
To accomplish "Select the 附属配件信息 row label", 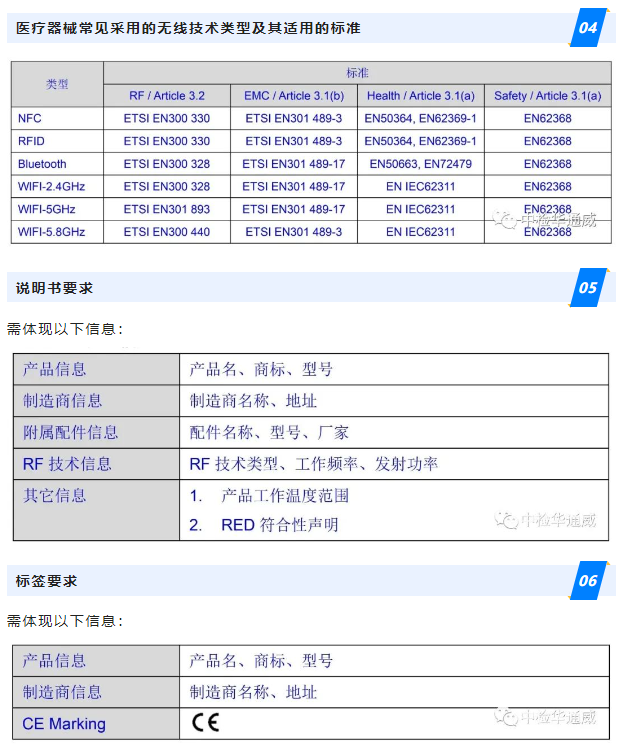I will [x=70, y=432].
